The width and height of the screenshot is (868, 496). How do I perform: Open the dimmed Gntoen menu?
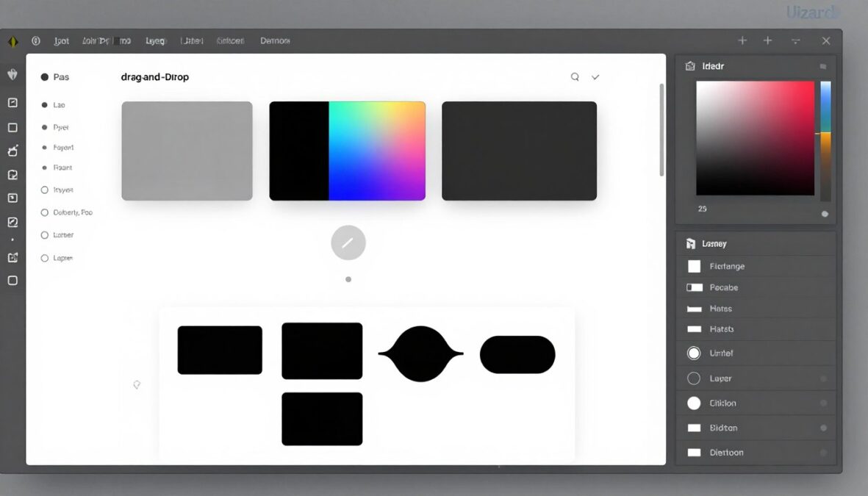pos(230,41)
